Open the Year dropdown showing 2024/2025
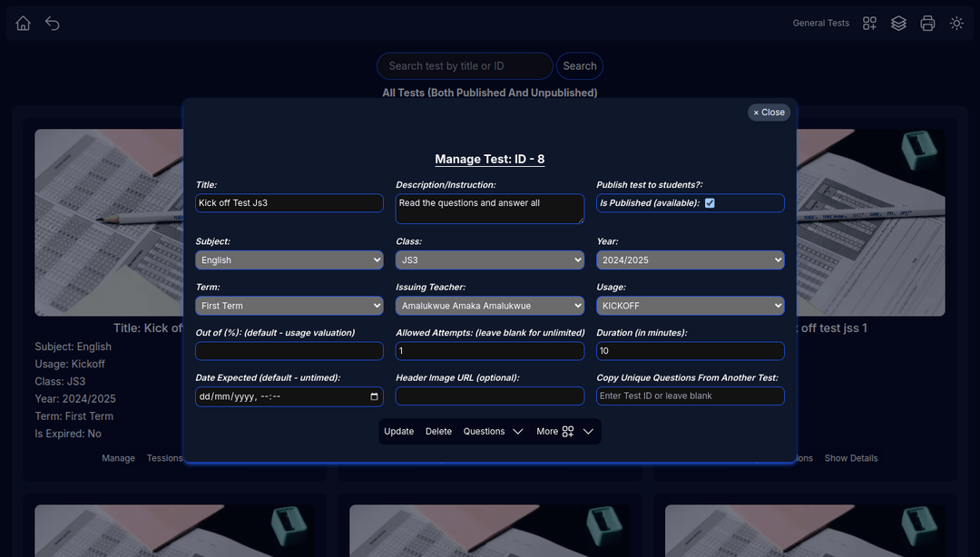Viewport: 980px width, 557px height. 690,260
